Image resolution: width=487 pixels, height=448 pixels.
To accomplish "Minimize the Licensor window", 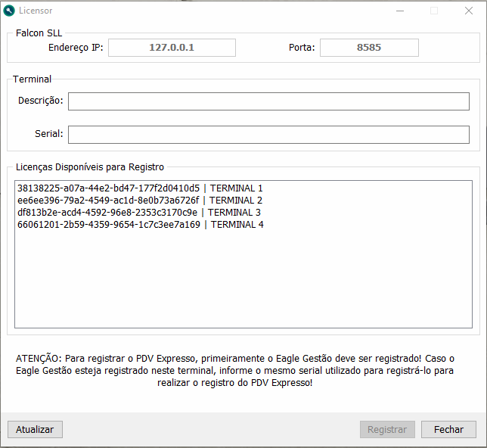I will pos(400,11).
